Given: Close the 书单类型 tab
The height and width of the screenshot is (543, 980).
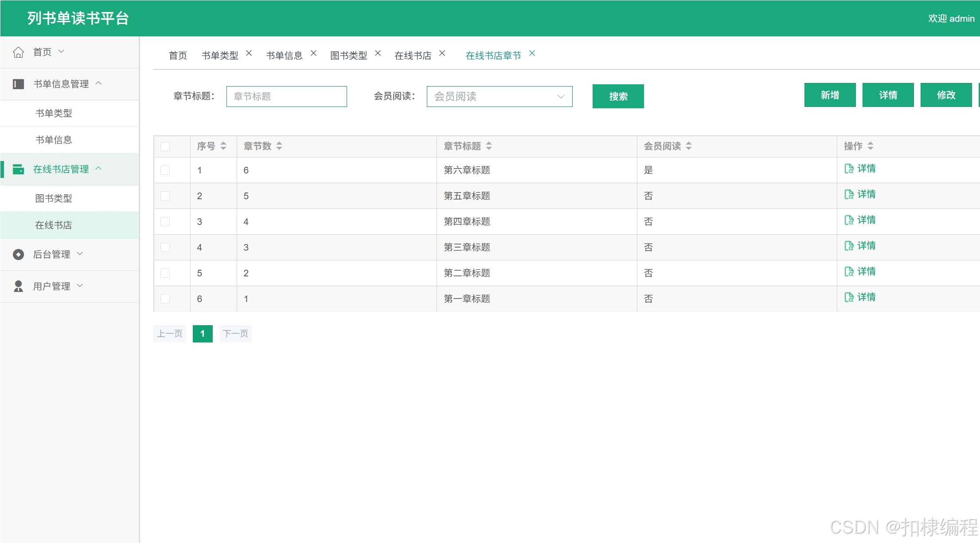Looking at the screenshot, I should pos(249,53).
